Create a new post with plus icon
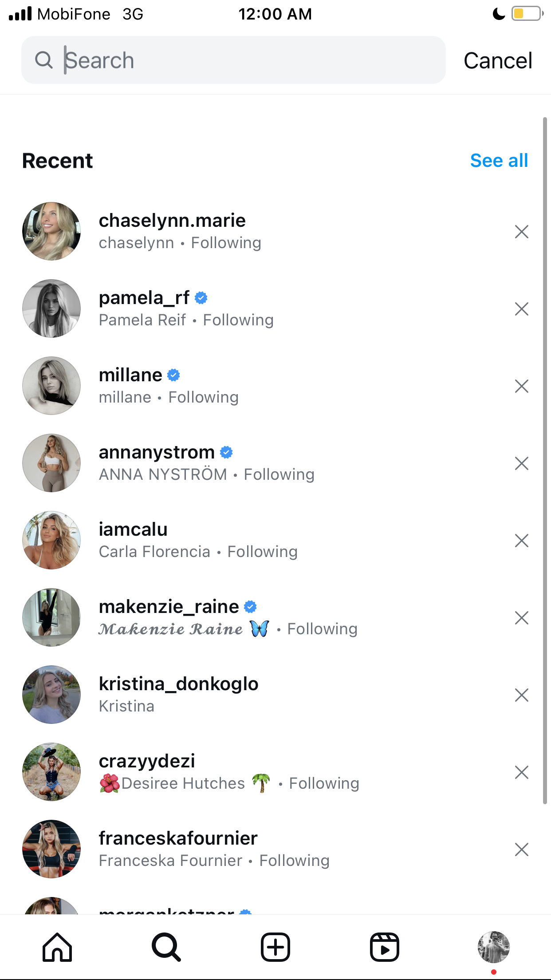The width and height of the screenshot is (551, 980). click(x=275, y=947)
